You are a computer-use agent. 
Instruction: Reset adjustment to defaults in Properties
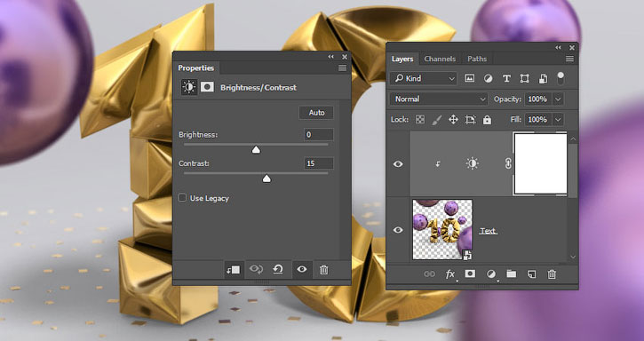(x=278, y=269)
